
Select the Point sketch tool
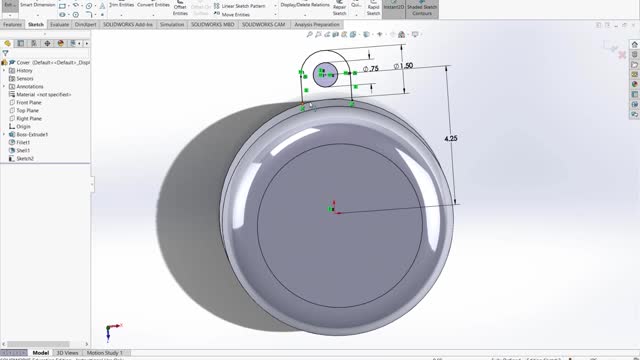102,15
